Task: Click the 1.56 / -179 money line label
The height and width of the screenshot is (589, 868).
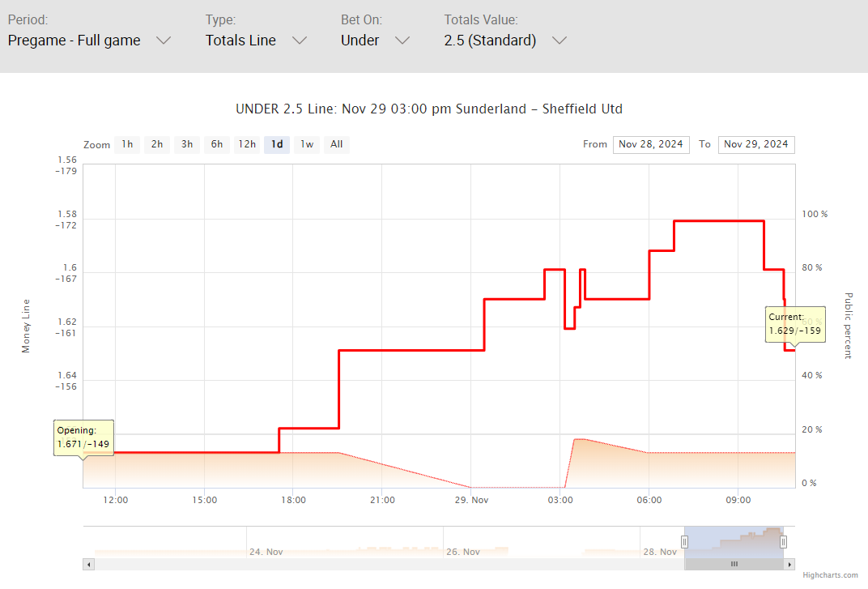Action: [66, 165]
